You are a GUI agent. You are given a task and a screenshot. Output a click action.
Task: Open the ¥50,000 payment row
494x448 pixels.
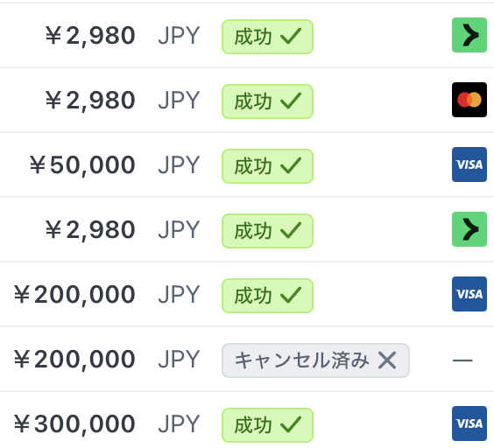tap(247, 164)
